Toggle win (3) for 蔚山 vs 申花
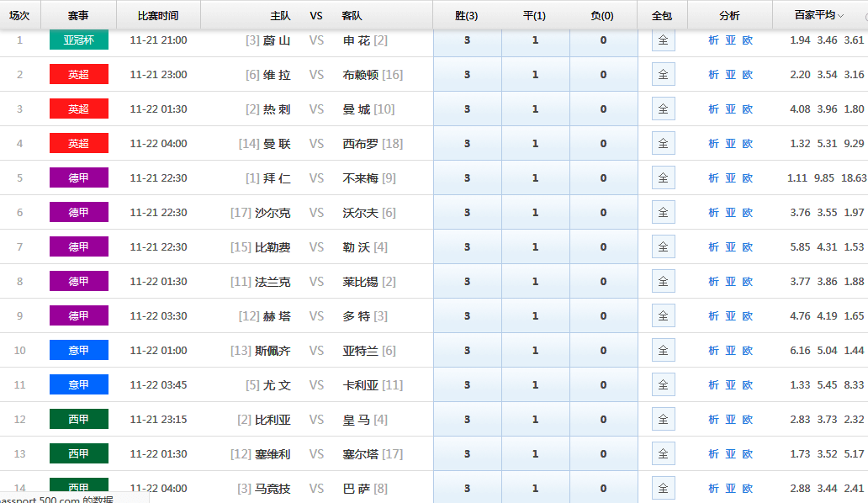The height and width of the screenshot is (503, 868). coord(467,40)
